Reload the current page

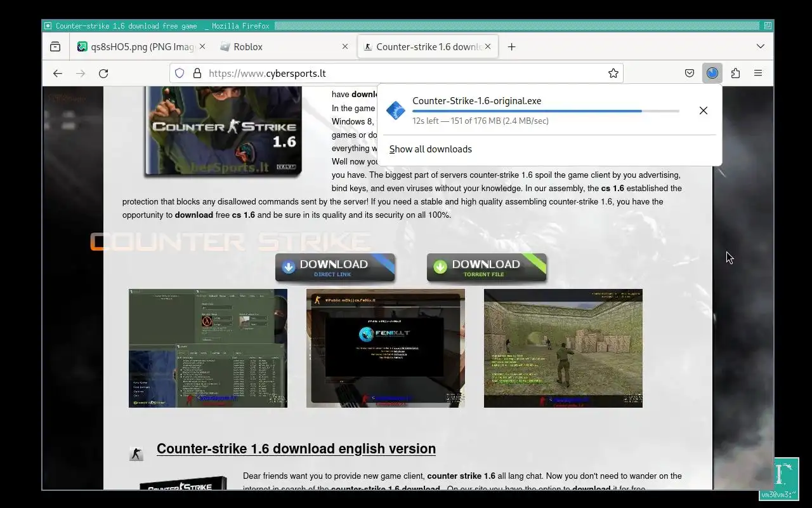[x=103, y=73]
